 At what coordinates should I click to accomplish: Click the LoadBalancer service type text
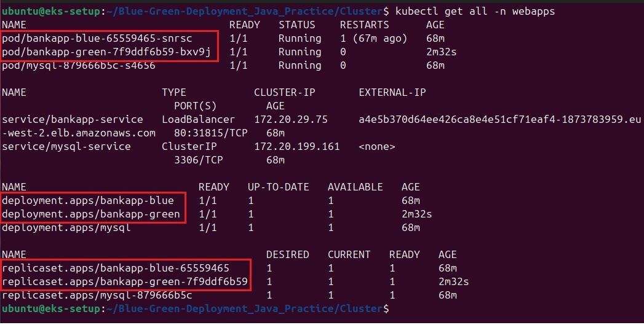coord(198,119)
